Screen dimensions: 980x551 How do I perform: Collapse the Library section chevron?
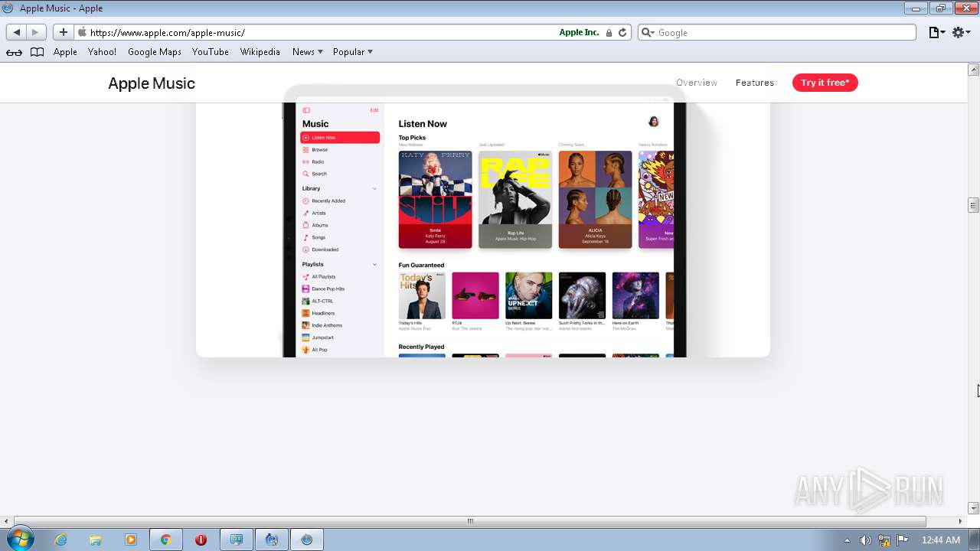pyautogui.click(x=374, y=188)
